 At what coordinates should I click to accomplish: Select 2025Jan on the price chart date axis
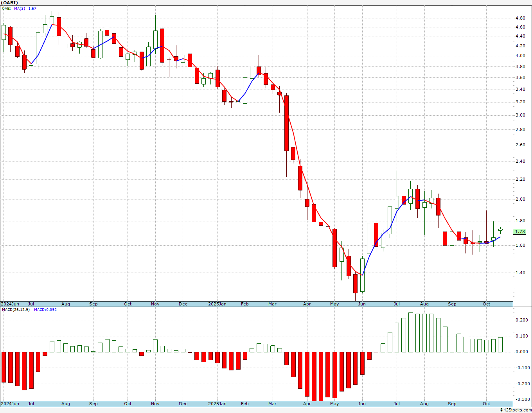pyautogui.click(x=217, y=304)
